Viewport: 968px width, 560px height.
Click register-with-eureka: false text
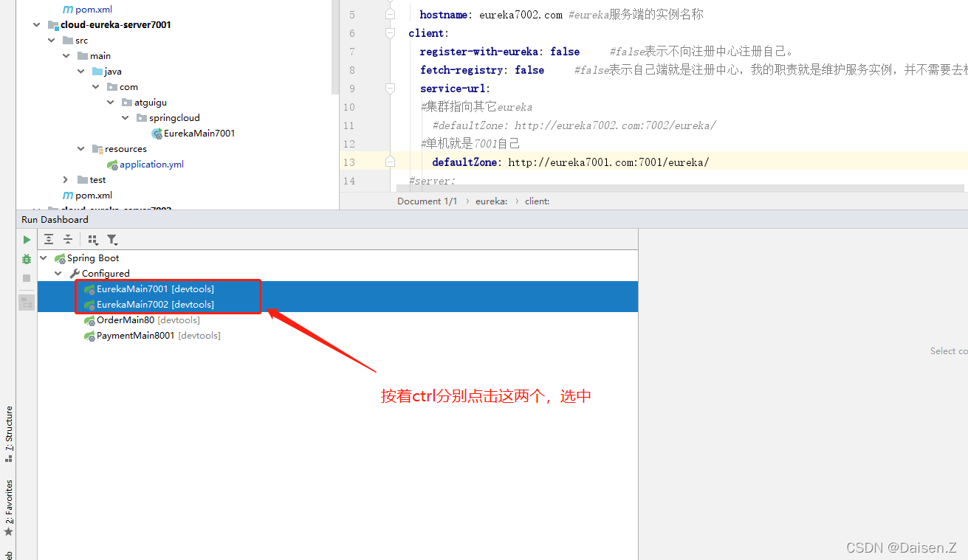pyautogui.click(x=500, y=52)
